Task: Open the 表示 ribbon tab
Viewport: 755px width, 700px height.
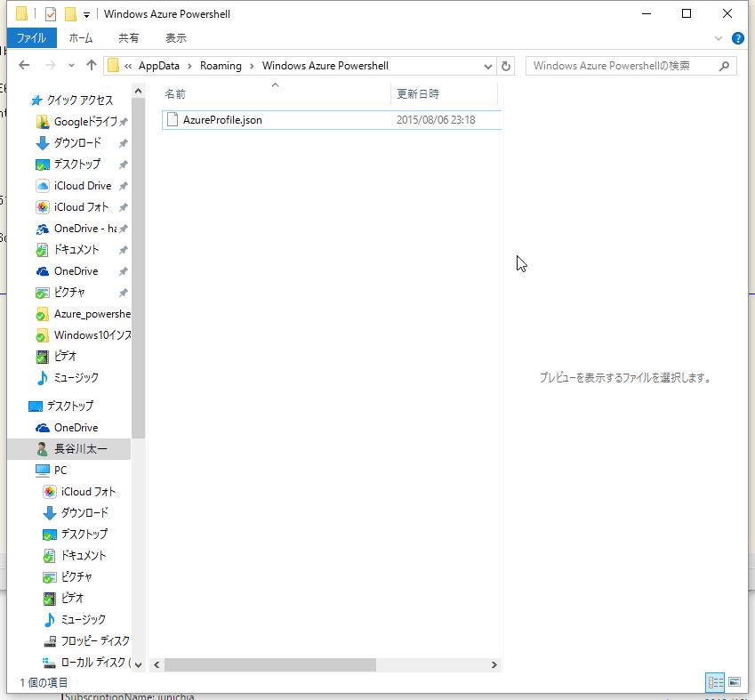Action: point(176,38)
